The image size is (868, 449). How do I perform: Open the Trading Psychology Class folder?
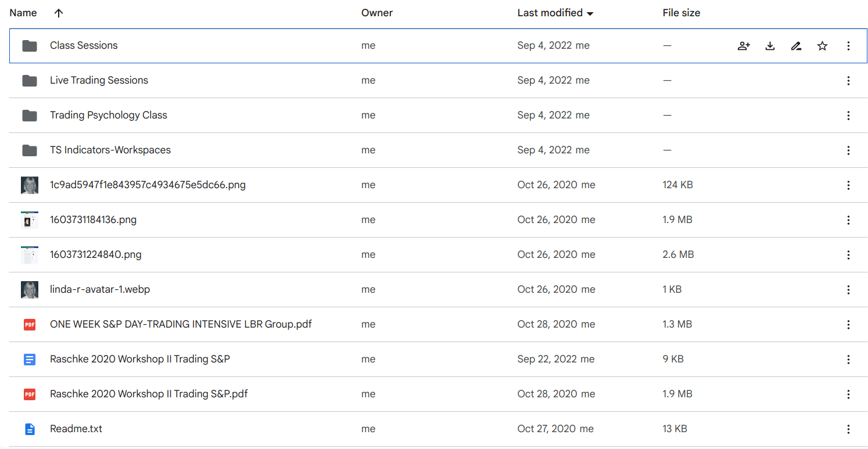(x=109, y=115)
